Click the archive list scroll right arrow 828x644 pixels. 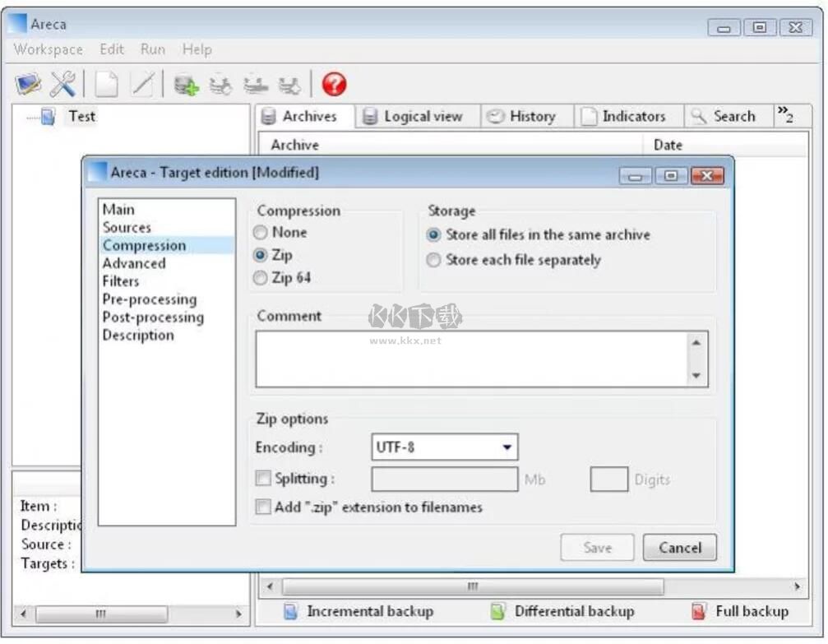coord(797,586)
